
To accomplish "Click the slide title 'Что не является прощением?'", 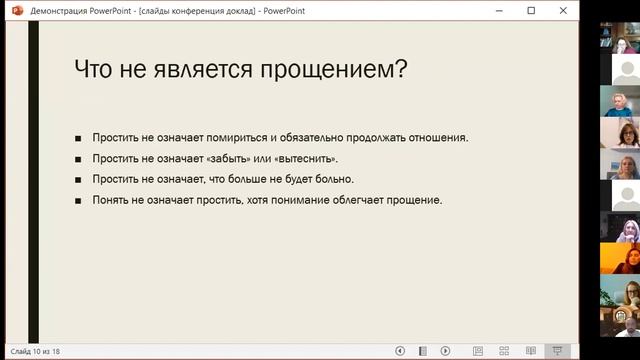I will 241,69.
